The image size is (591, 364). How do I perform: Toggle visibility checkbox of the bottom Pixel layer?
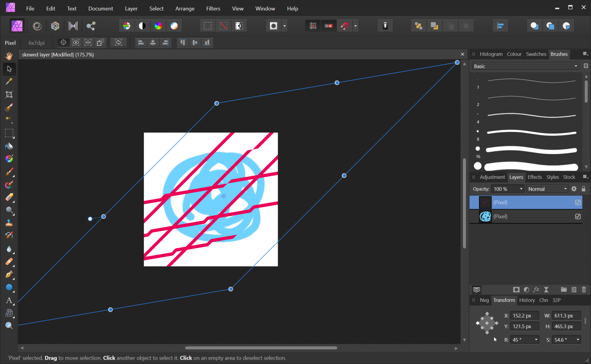[x=578, y=216]
